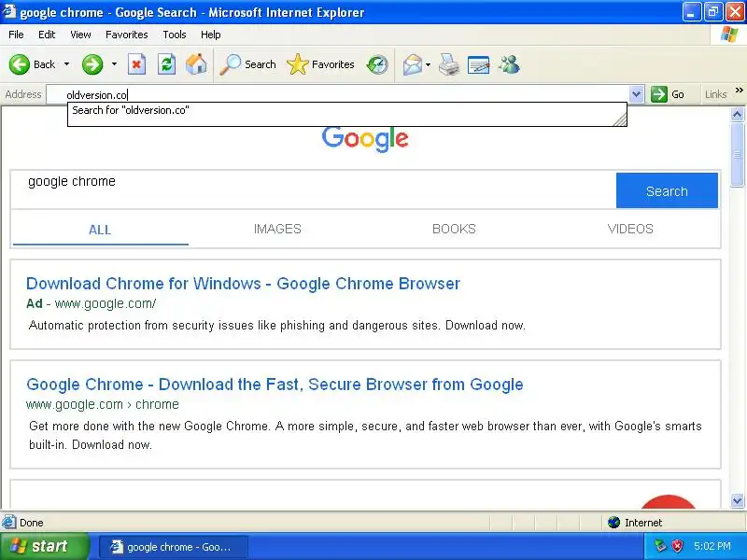Open the Messenger people icon
747x560 pixels.
(x=509, y=64)
